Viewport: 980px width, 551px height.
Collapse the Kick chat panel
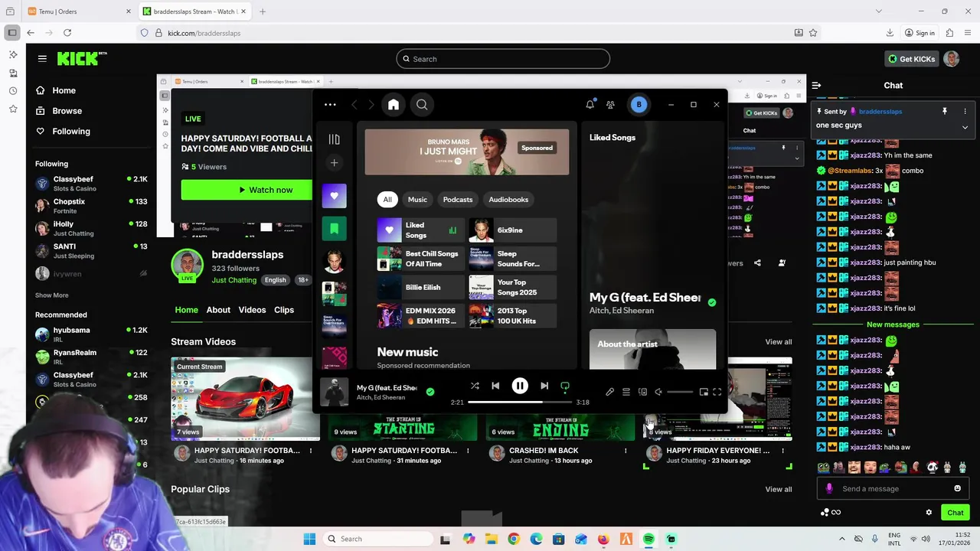[x=816, y=86]
